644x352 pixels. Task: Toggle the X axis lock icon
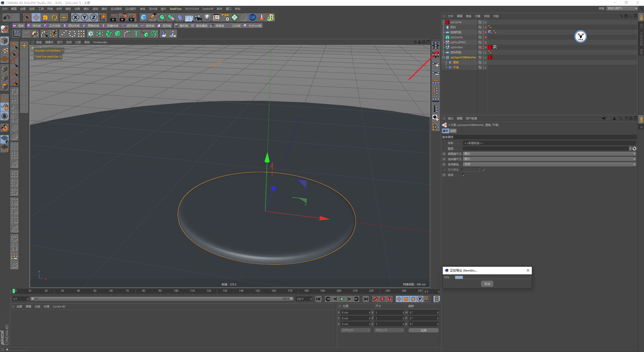tap(75, 17)
